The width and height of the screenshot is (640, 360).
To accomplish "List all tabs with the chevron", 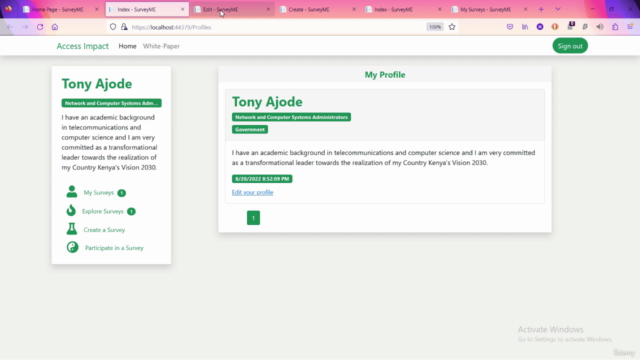I will pos(558,9).
